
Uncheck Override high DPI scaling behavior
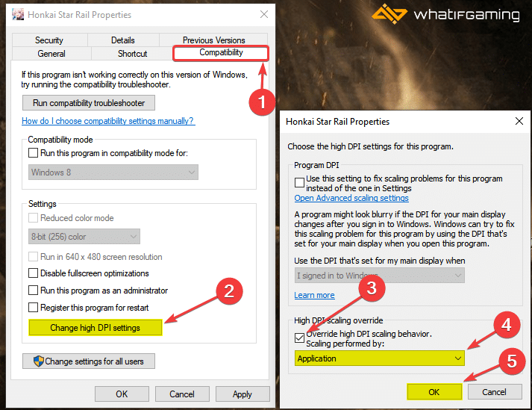[299, 338]
